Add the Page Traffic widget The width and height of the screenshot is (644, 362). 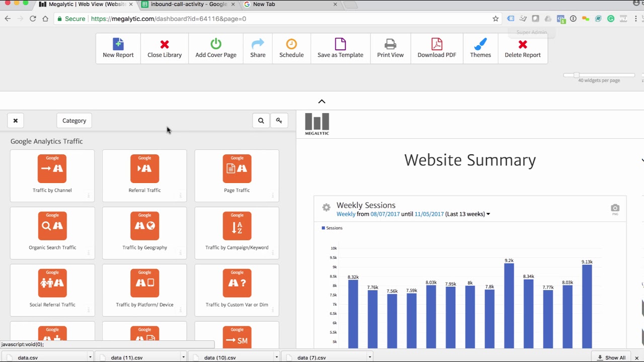click(237, 175)
